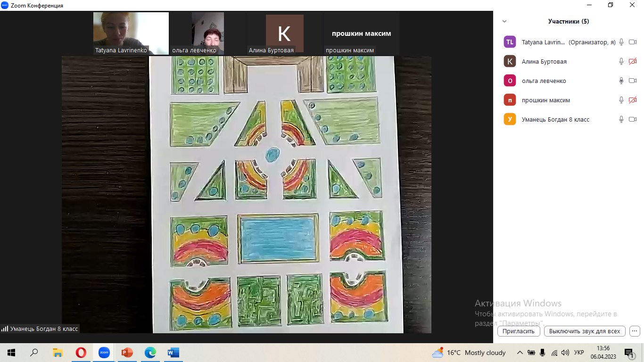Screen dimensions: 644x362
Task: Open the notification center icon
Action: [x=629, y=353]
